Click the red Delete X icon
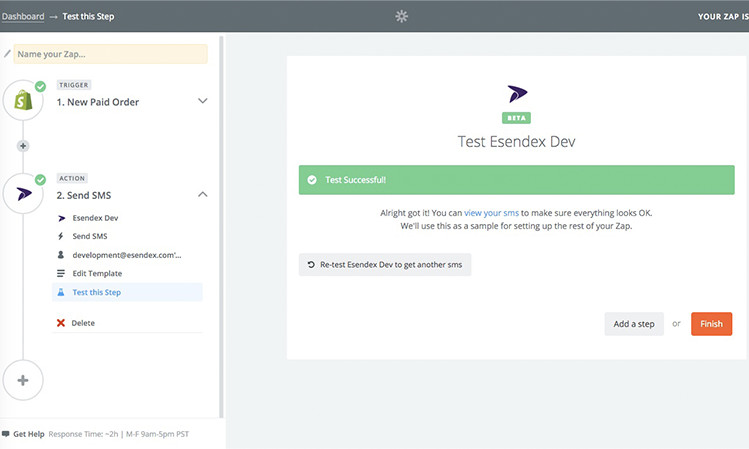Screen dimensions: 749x449 [61, 323]
